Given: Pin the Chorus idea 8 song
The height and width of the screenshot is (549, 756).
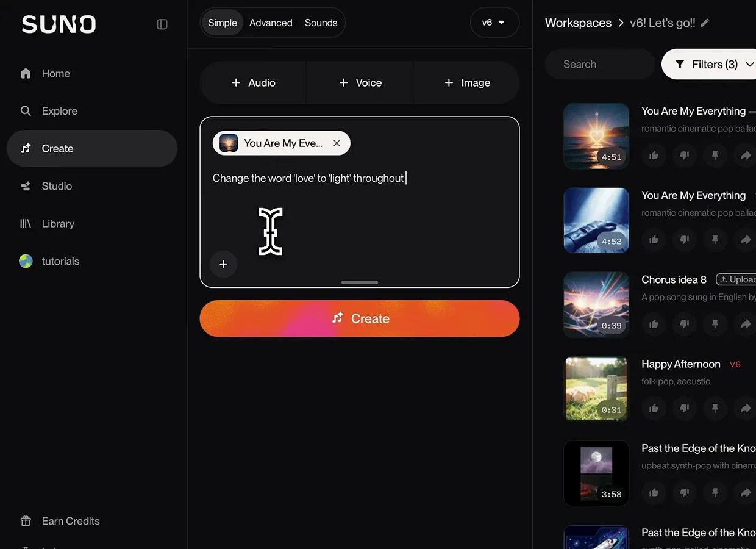Looking at the screenshot, I should click(x=715, y=325).
